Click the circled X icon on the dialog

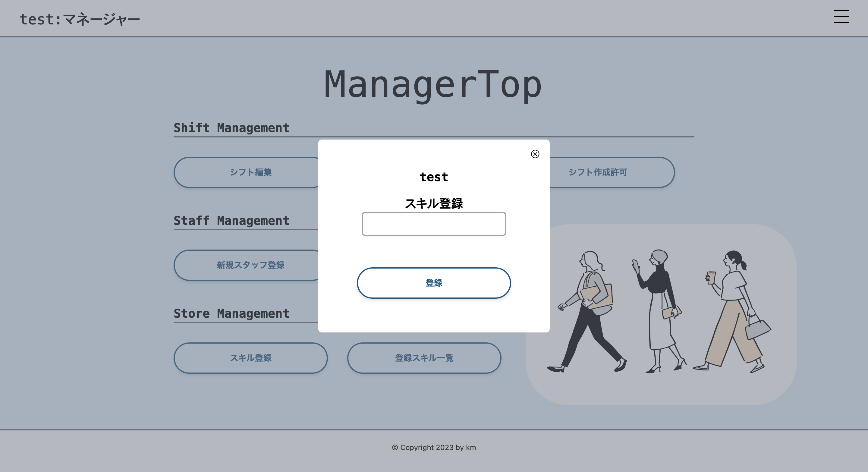click(535, 154)
